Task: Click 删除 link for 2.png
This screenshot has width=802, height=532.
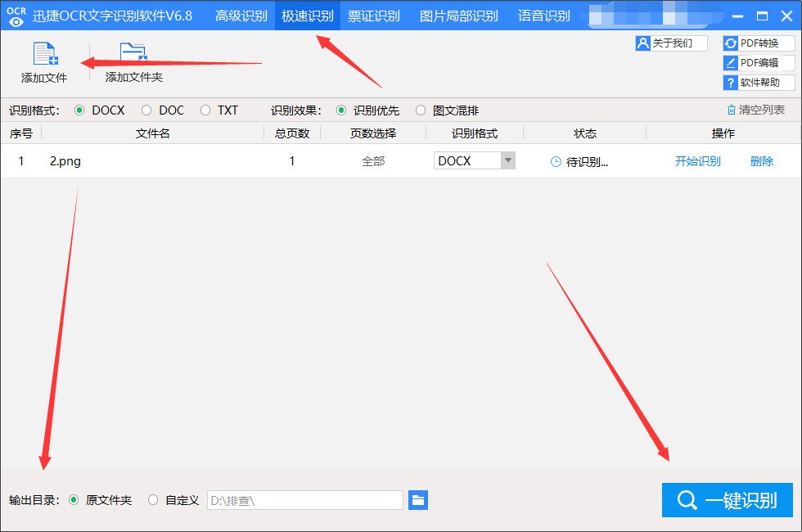Action: click(x=762, y=161)
